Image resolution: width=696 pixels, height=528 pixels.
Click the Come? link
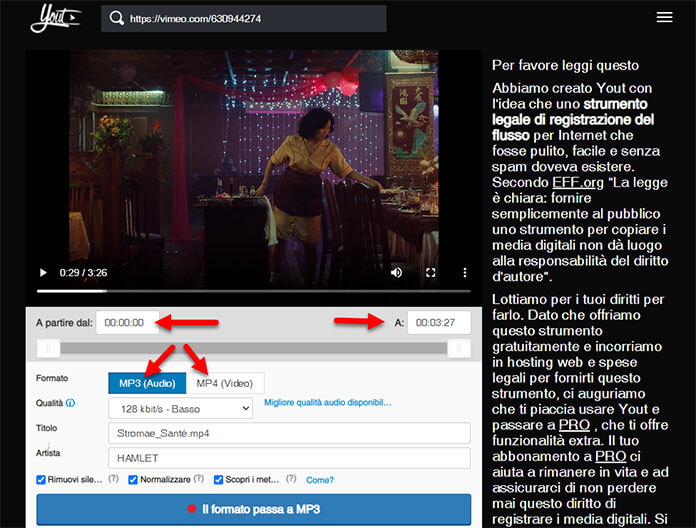pyautogui.click(x=320, y=480)
